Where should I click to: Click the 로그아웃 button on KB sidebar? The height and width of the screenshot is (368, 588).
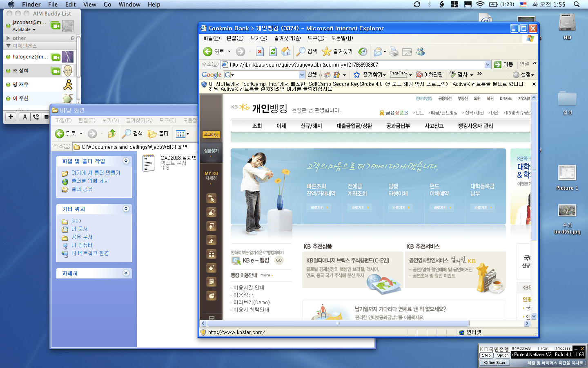(x=211, y=135)
